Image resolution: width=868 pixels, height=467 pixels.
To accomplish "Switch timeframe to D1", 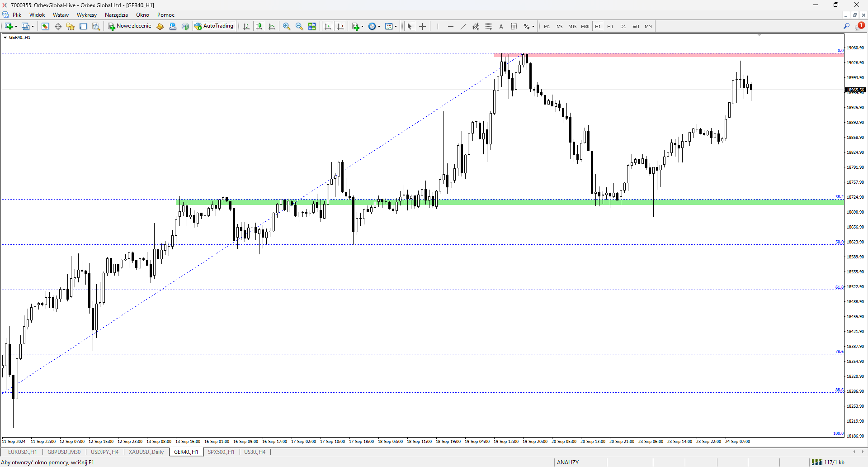I will tap(623, 26).
